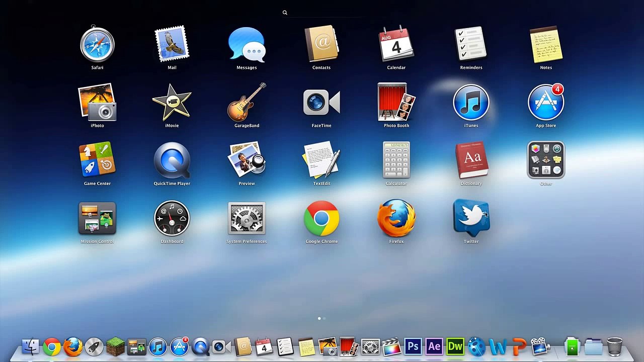644x362 pixels.
Task: Open Safari from the Launchpad grid
Action: pos(97,44)
